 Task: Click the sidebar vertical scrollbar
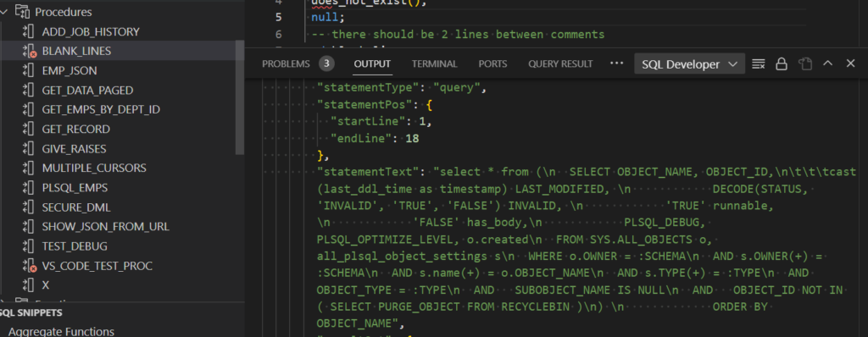click(240, 98)
